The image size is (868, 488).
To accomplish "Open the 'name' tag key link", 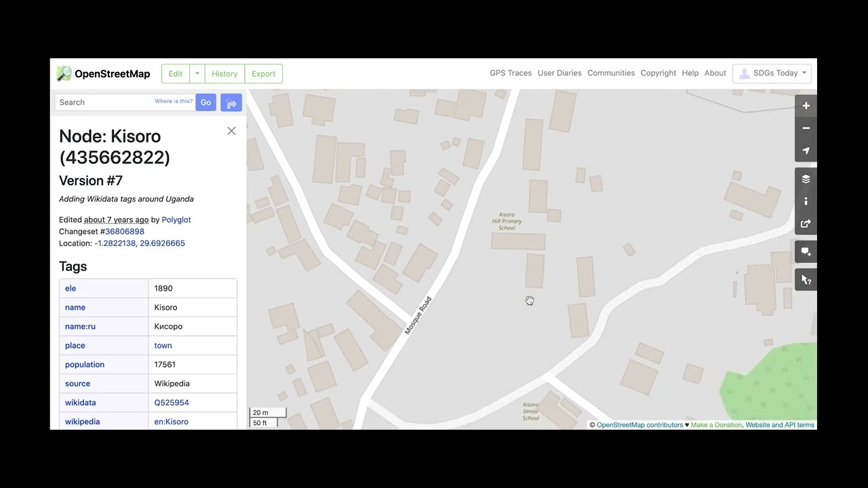I will (x=75, y=308).
